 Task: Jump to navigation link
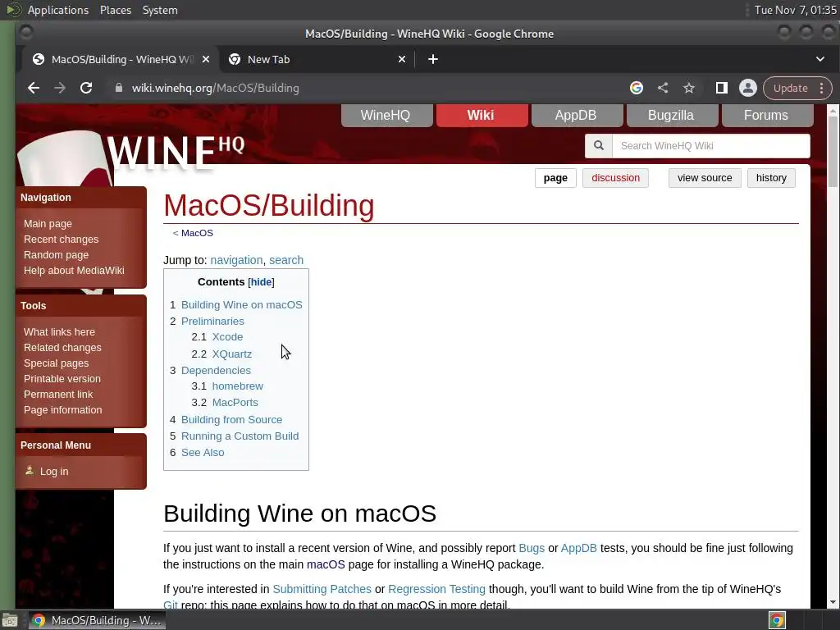tap(236, 260)
